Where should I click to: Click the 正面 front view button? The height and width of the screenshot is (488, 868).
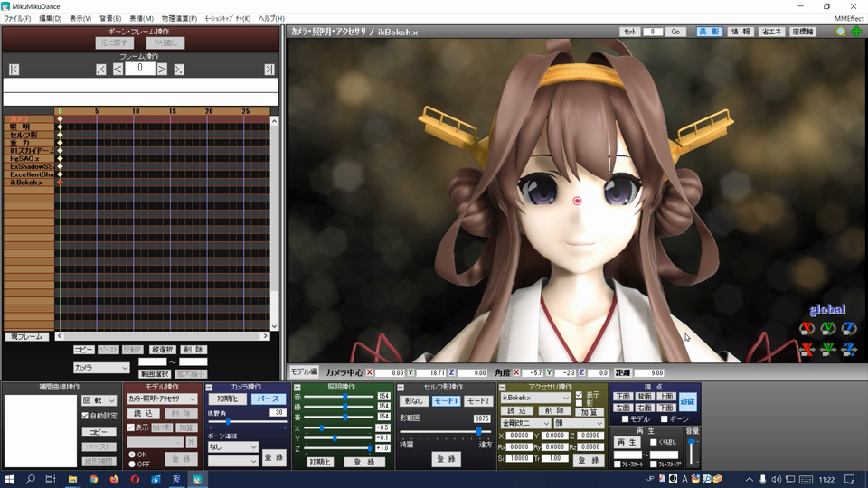[623, 396]
